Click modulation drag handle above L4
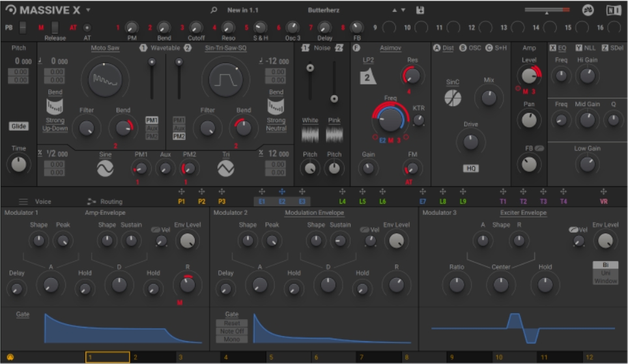The image size is (628, 364). coord(342,192)
